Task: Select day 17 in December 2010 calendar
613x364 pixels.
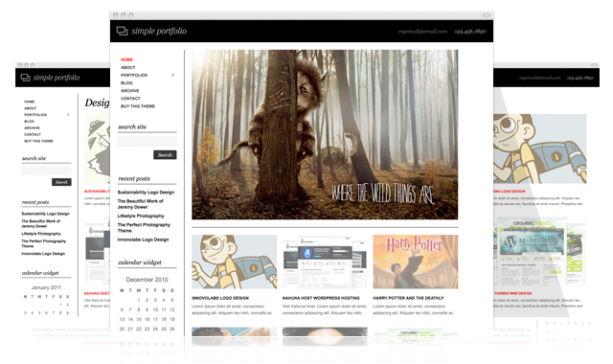Action: 155,319
